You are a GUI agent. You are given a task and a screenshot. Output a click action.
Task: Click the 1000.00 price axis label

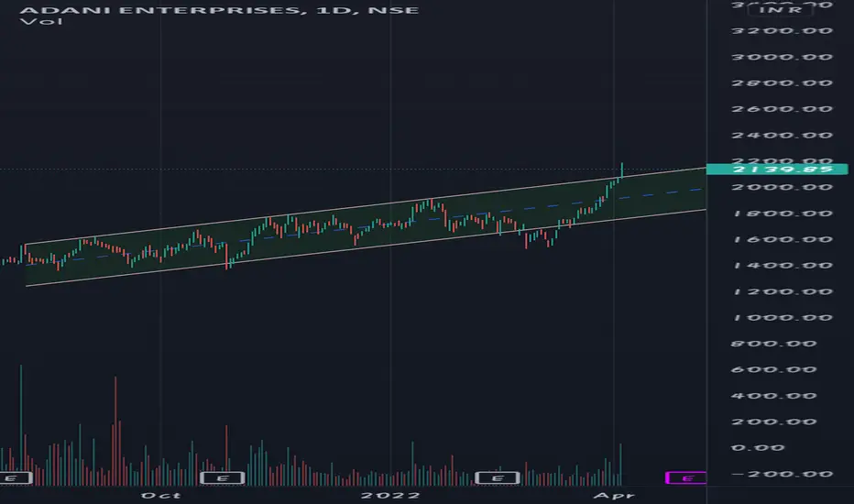782,318
